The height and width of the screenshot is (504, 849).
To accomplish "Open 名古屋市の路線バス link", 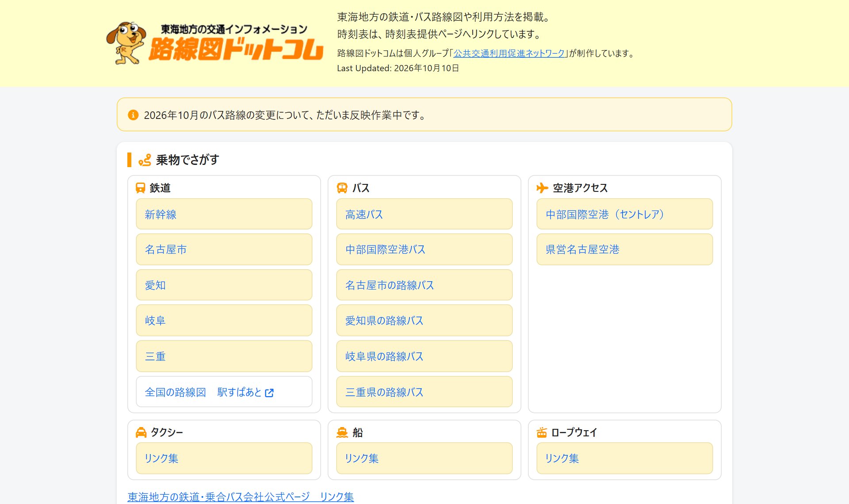I will (x=424, y=285).
